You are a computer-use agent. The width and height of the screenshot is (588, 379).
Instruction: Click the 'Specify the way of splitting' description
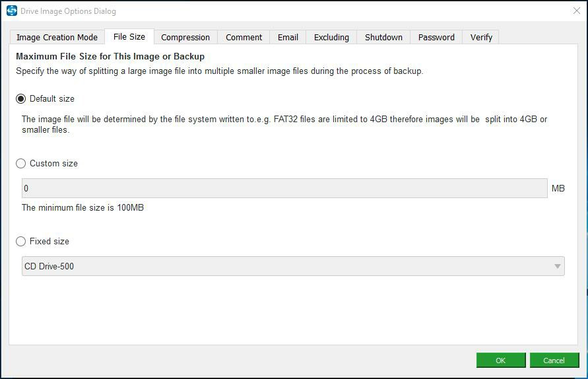coord(219,71)
